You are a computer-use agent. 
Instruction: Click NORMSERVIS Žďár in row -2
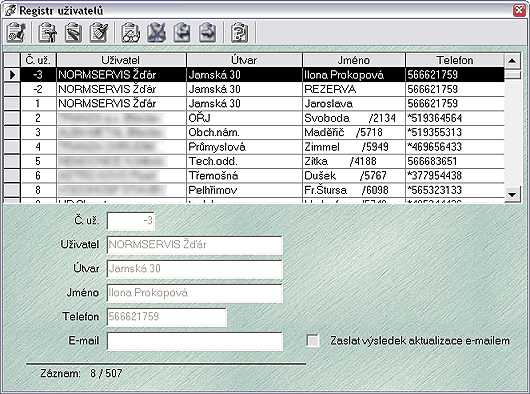(x=121, y=89)
